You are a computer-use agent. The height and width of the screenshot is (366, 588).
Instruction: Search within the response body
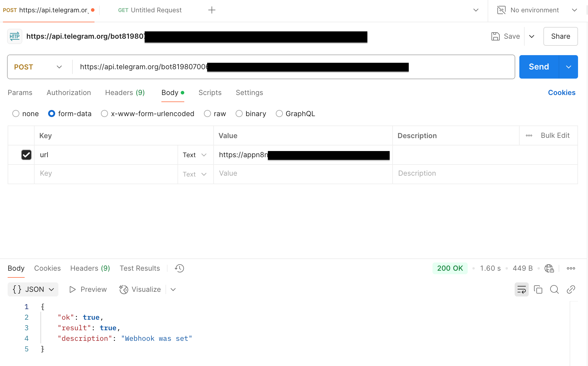pos(554,289)
